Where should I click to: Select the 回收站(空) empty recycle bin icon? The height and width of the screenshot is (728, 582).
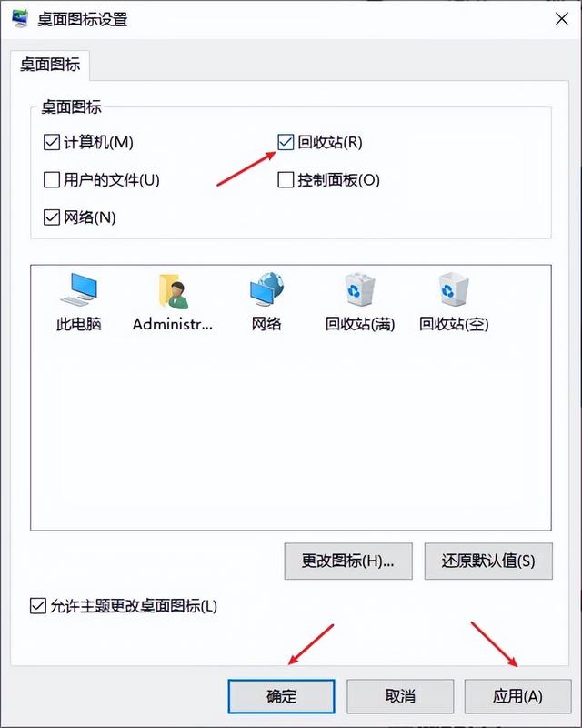point(454,289)
